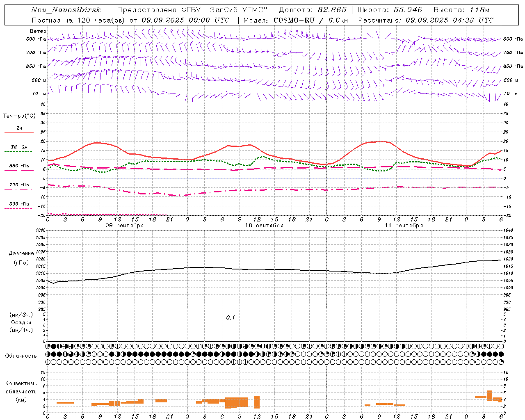525x420 pixels.
Task: Click the (мм/3ч.) precipitation unit label
Action: (x=21, y=315)
